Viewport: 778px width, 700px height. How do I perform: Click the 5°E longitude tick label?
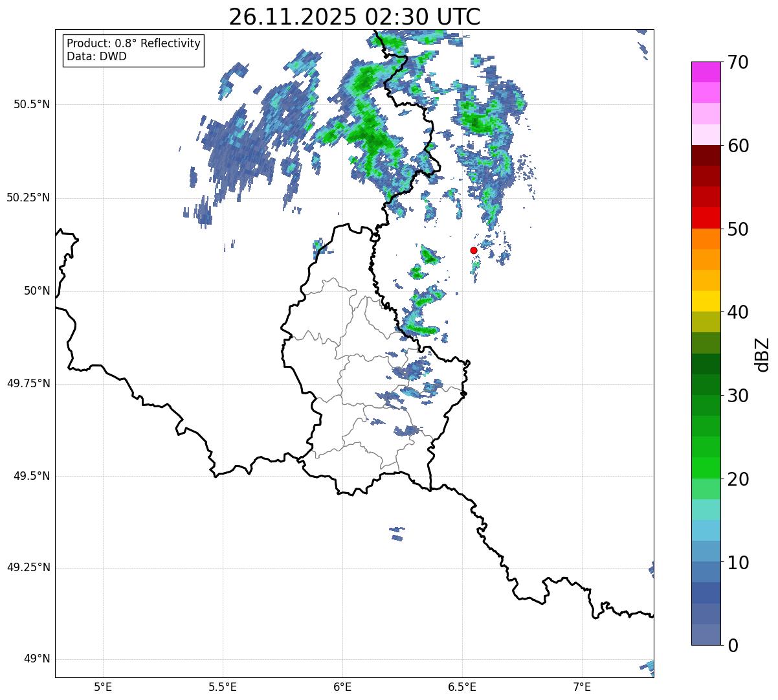click(x=103, y=687)
